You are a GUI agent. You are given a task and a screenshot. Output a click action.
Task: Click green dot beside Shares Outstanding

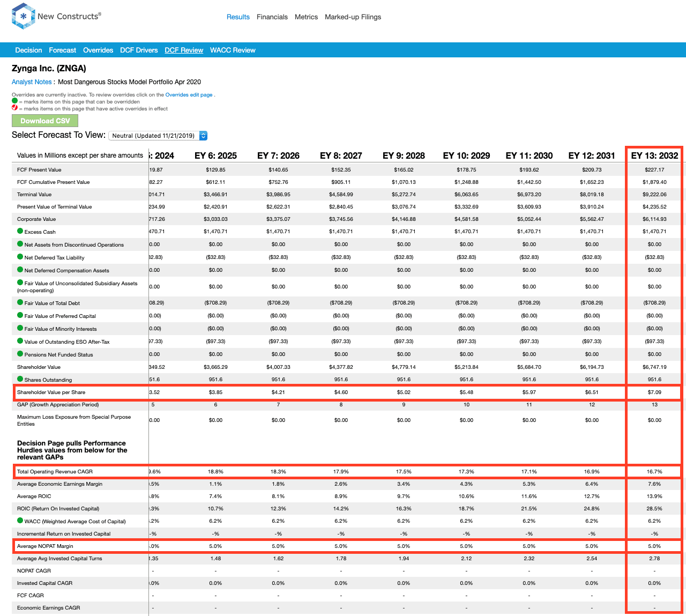(20, 379)
